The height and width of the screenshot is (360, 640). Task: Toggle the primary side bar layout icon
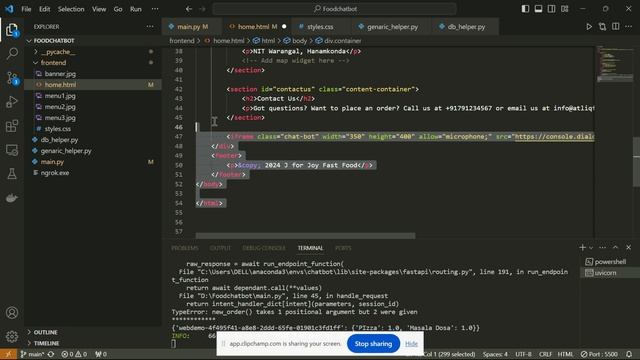click(x=525, y=9)
